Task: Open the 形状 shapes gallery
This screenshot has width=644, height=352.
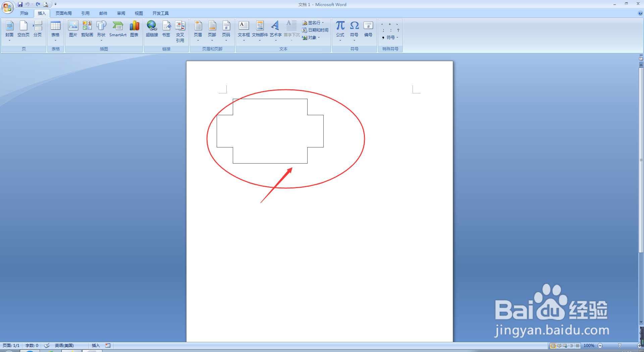Action: click(x=101, y=31)
